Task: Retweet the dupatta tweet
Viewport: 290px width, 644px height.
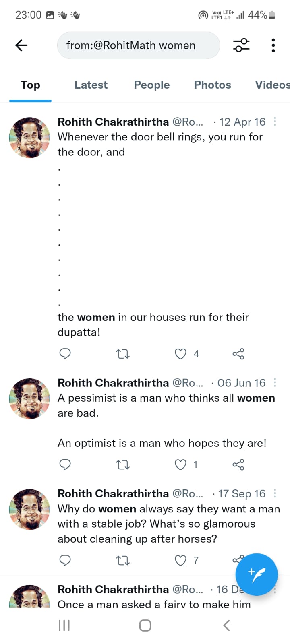Action: pyautogui.click(x=122, y=354)
